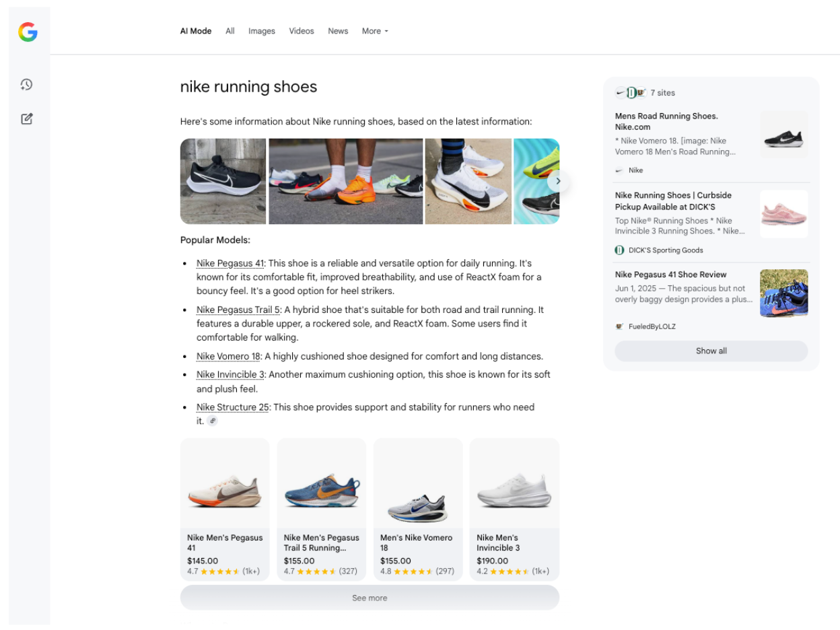Open Pegasus Trail 5 Running product card
Image resolution: width=840 pixels, height=630 pixels.
coord(321,510)
